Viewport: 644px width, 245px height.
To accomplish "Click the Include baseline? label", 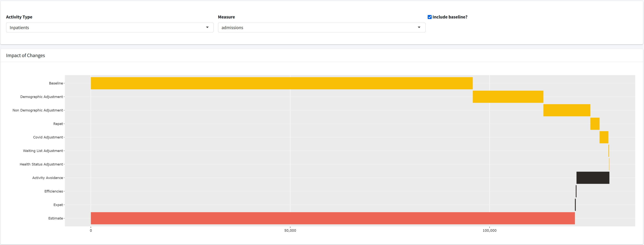I will pos(450,17).
